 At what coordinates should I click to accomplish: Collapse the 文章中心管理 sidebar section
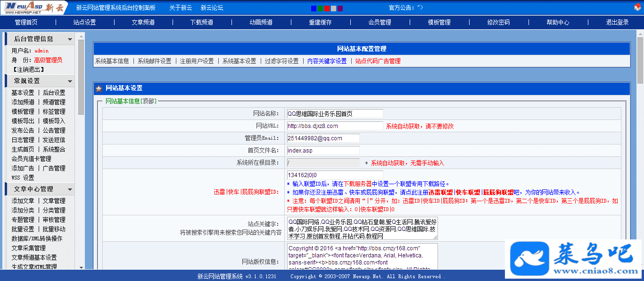[70, 189]
